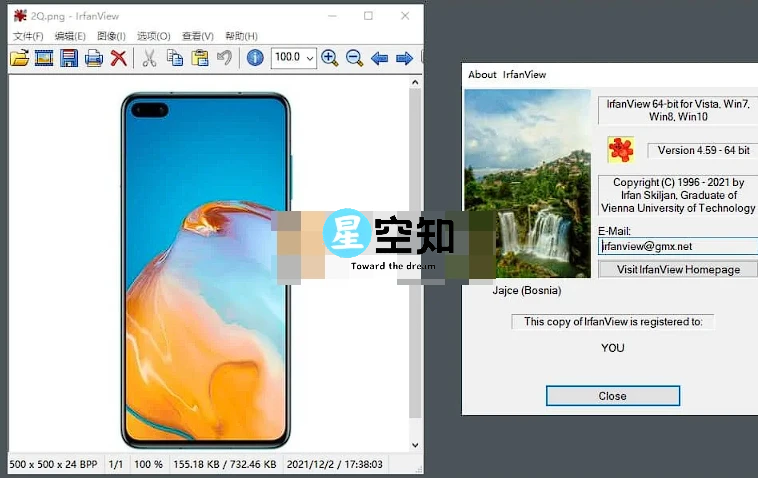Open the 选项(O) menu
Screen dimensions: 758x478
click(x=154, y=36)
